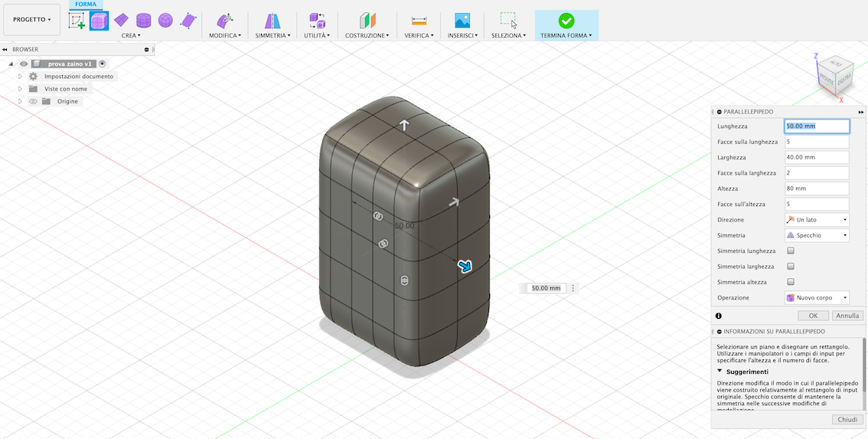Collapse the Browser panel with double arrows

tap(5, 49)
